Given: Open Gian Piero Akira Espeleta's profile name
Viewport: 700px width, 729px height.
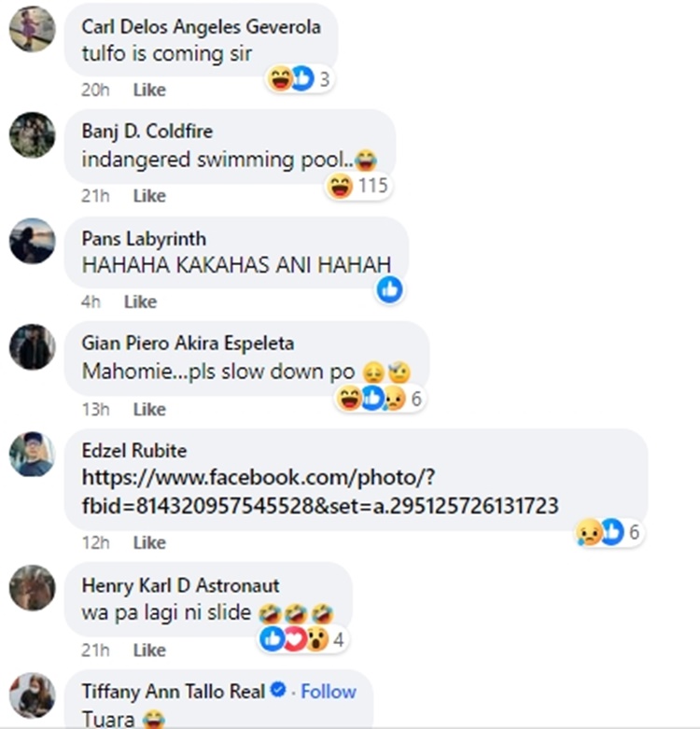Looking at the screenshot, I should 188,343.
